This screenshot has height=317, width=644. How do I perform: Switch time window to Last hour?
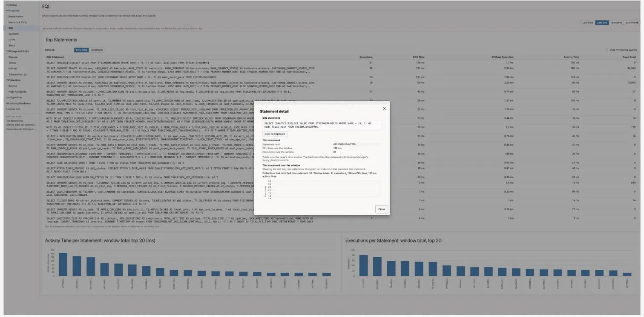tap(588, 23)
